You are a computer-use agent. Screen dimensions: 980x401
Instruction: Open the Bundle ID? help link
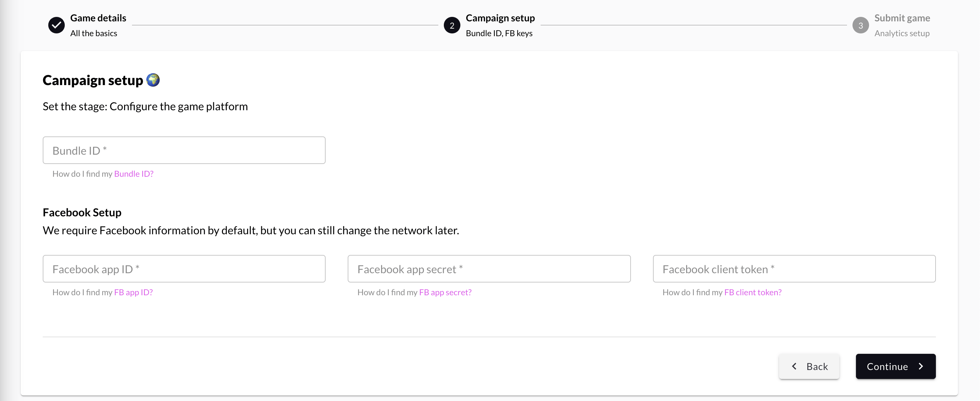[x=134, y=174]
